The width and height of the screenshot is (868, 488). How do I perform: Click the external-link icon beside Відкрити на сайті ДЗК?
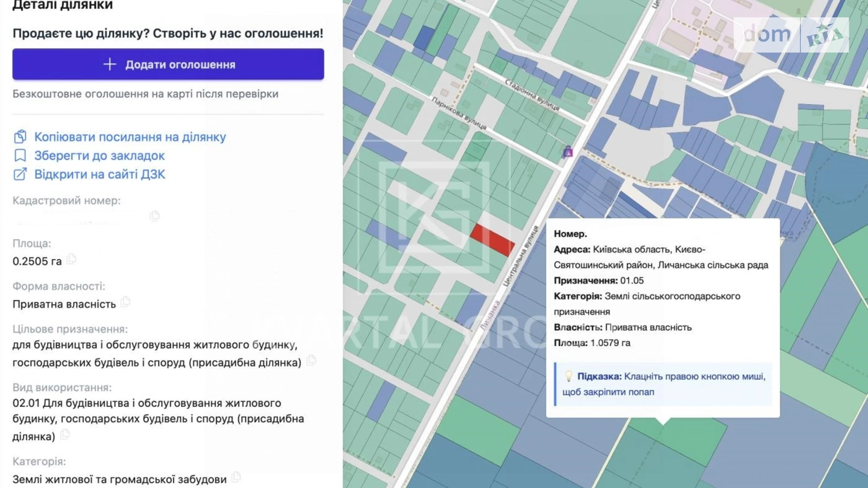[x=20, y=174]
